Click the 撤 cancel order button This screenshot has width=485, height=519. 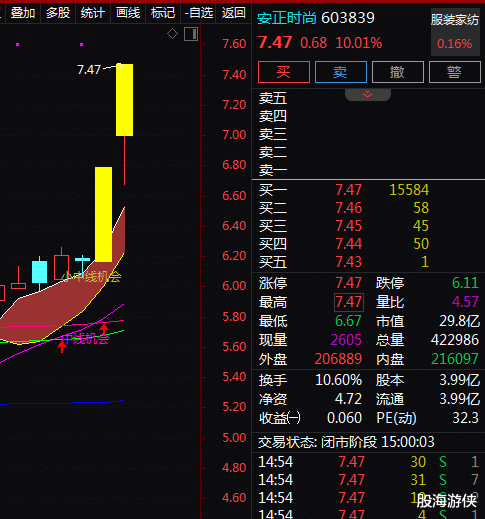point(398,72)
